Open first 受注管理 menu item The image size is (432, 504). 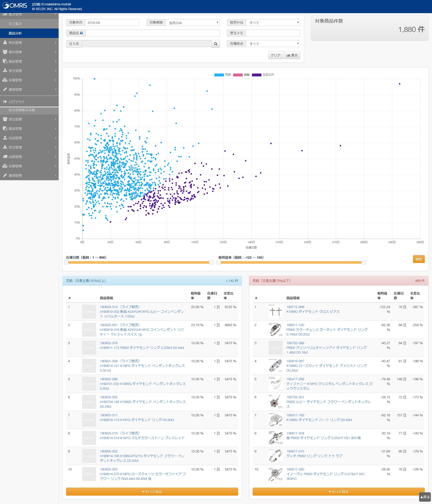click(x=29, y=71)
